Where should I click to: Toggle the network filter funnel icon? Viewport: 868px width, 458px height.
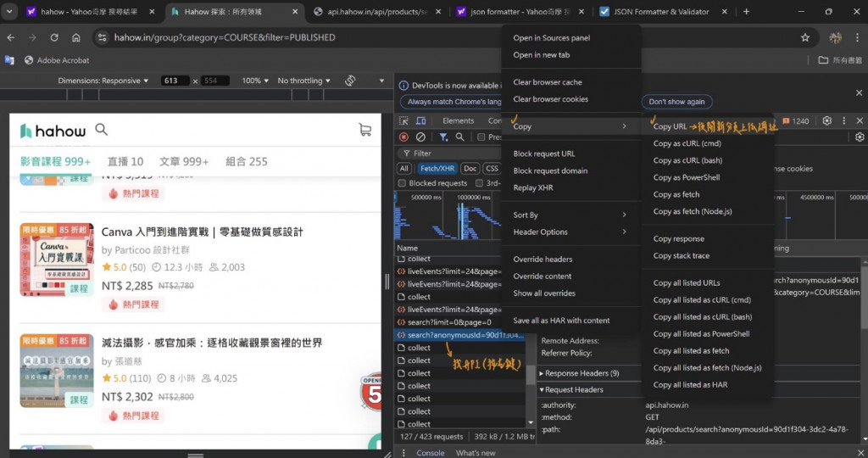[443, 137]
